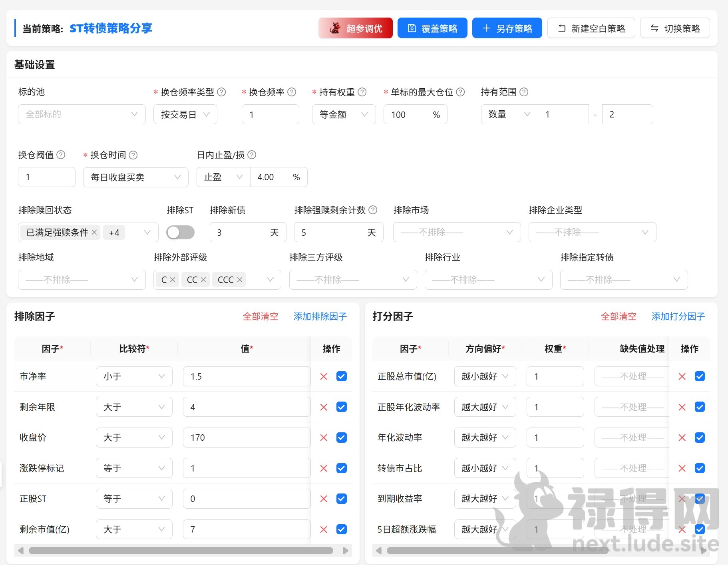Click 全部清空 in the 打分因子 panel
Screen dimensions: 728x565
(x=618, y=316)
